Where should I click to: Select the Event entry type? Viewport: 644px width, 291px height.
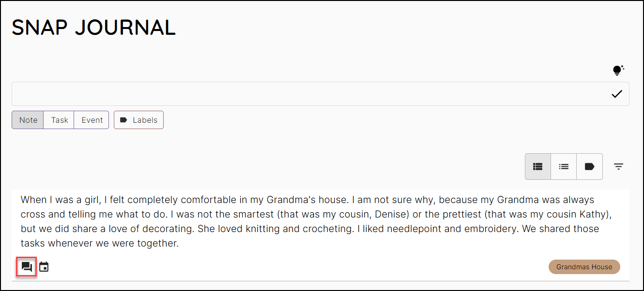(92, 120)
